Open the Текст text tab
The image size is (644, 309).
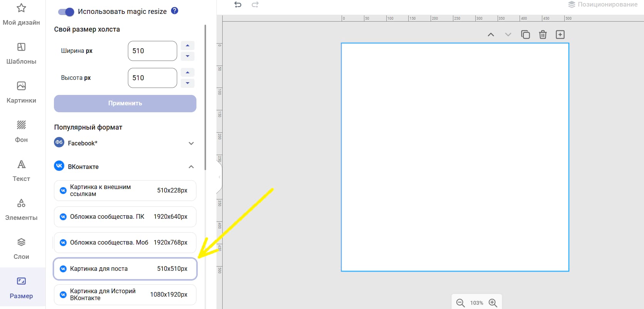click(x=21, y=170)
